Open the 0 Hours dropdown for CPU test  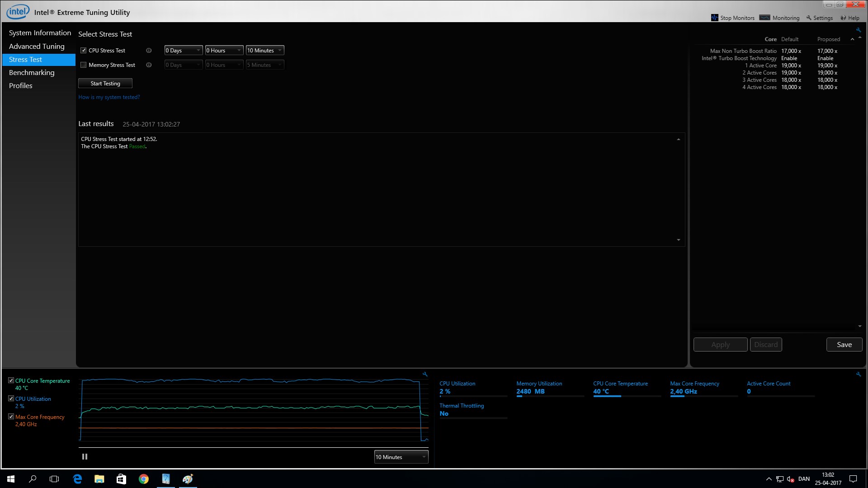point(224,51)
